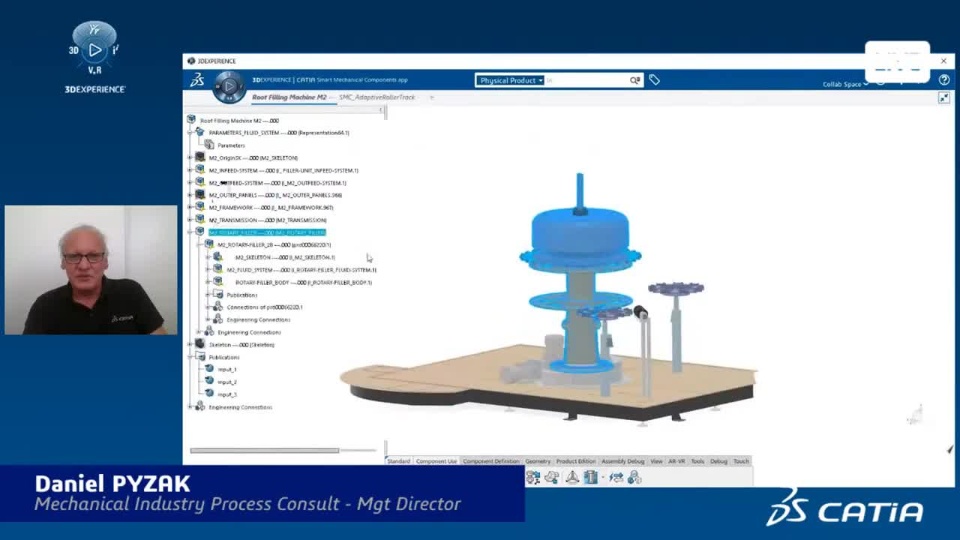Open the help question mark icon
Screen dimensions: 960x540
944,80
